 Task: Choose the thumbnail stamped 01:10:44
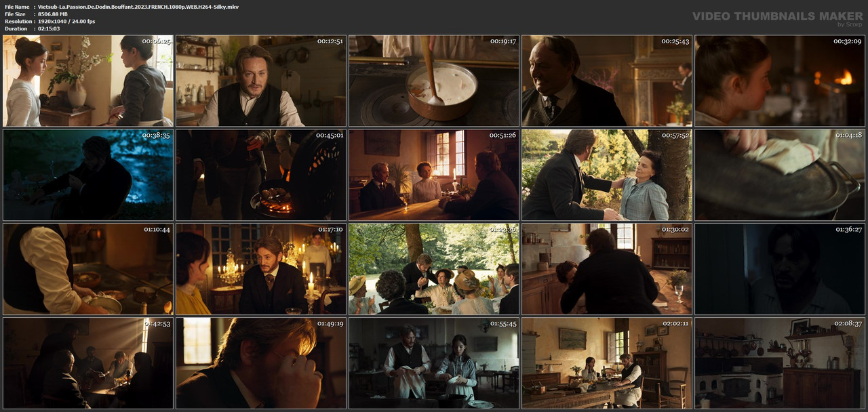88,269
